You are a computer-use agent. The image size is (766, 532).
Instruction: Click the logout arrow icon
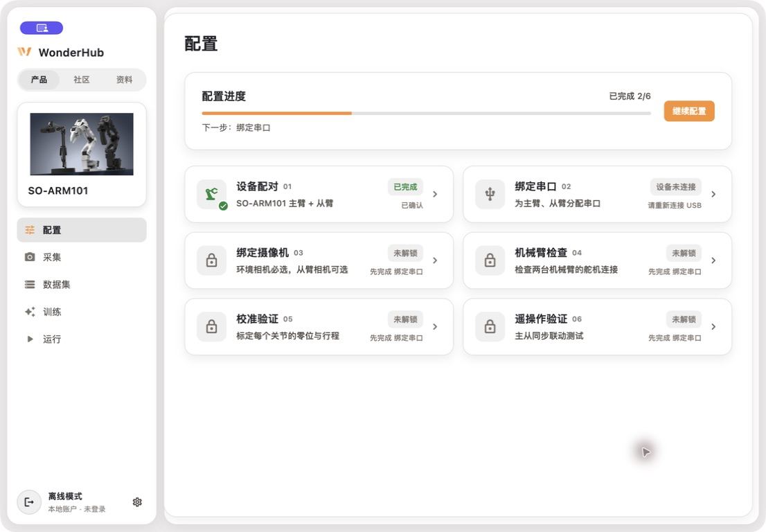[29, 502]
